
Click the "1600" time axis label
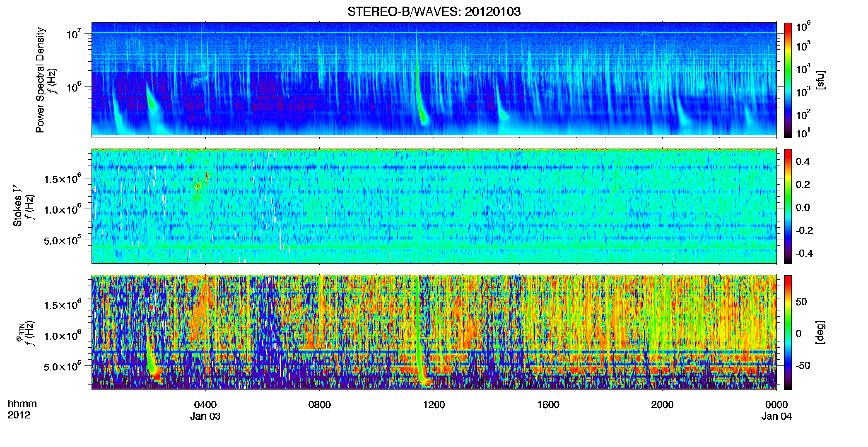click(x=548, y=405)
